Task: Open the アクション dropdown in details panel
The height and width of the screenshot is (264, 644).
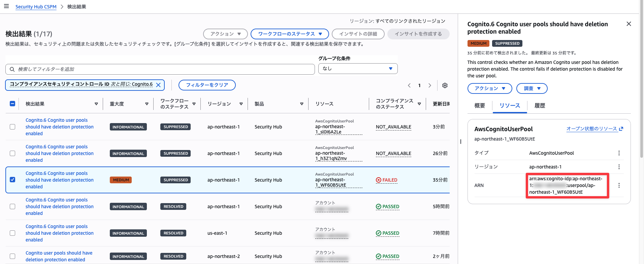Action: pos(490,88)
